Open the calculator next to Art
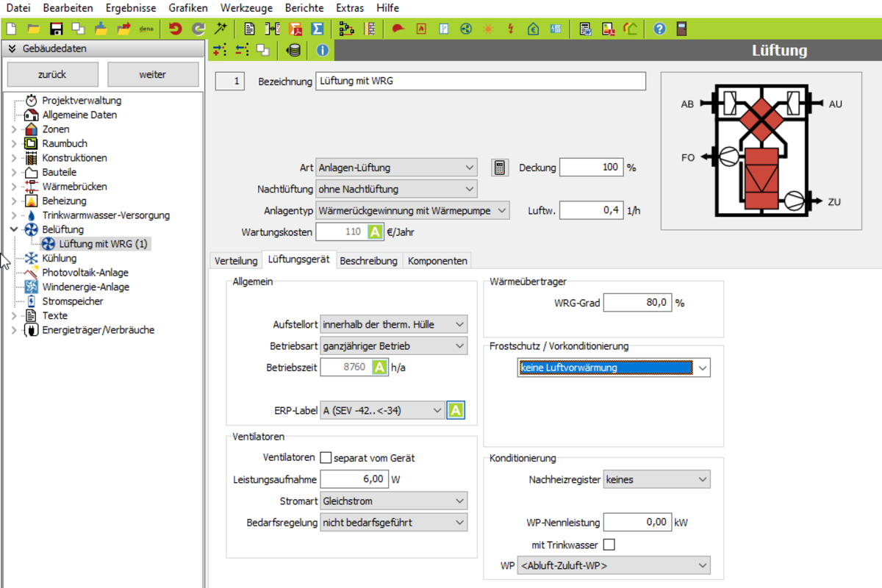The image size is (882, 588). click(x=500, y=168)
